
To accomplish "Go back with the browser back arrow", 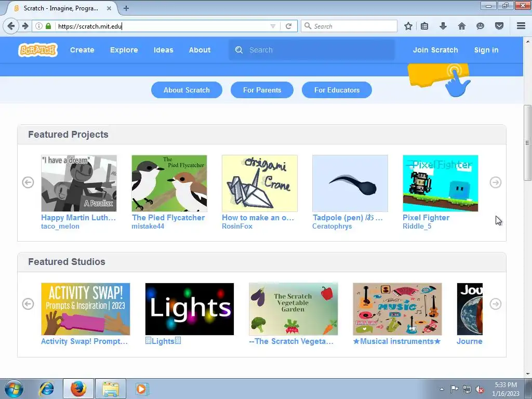I will 11,26.
